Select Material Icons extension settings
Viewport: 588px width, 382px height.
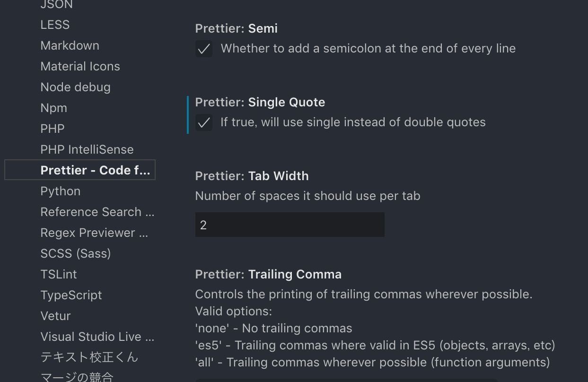[x=80, y=66]
